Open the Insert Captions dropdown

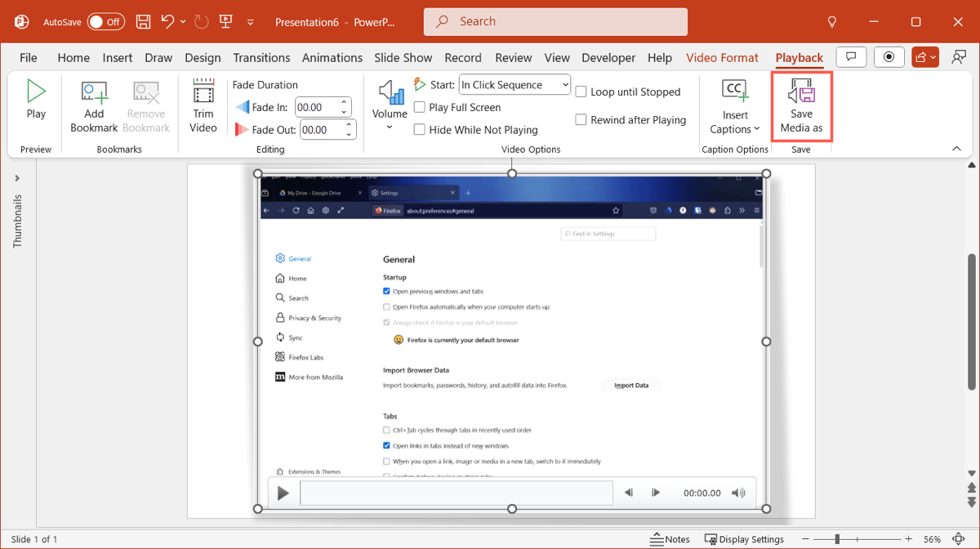coord(735,106)
